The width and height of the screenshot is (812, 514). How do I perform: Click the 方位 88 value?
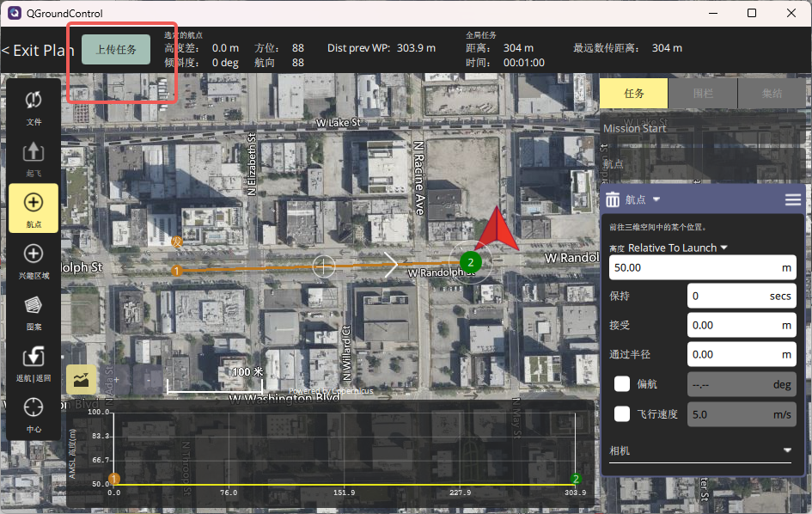click(298, 47)
